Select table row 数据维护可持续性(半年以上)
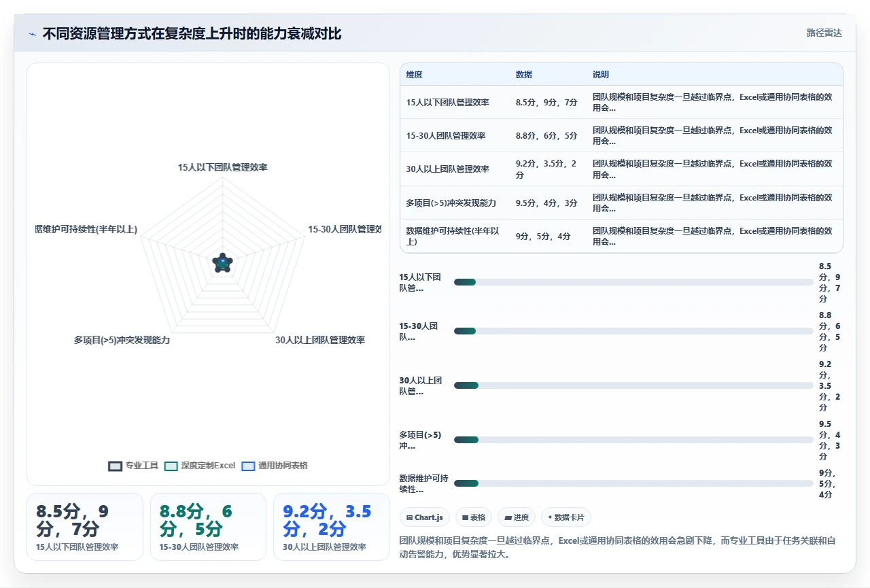 (x=621, y=236)
